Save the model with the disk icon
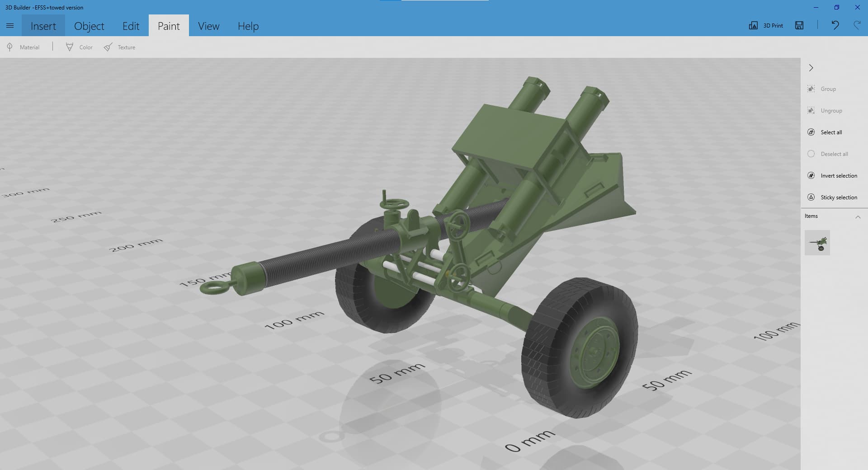The height and width of the screenshot is (470, 868). point(799,26)
